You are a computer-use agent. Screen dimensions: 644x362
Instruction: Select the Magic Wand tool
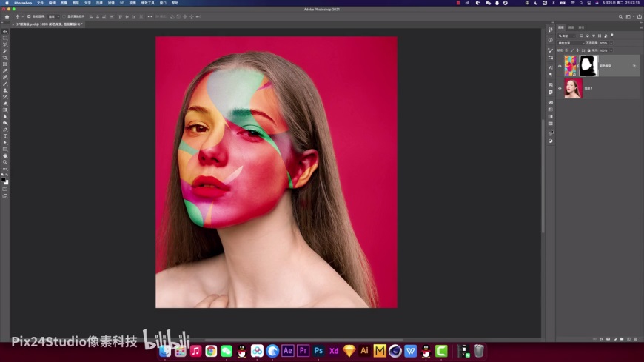[x=5, y=51]
